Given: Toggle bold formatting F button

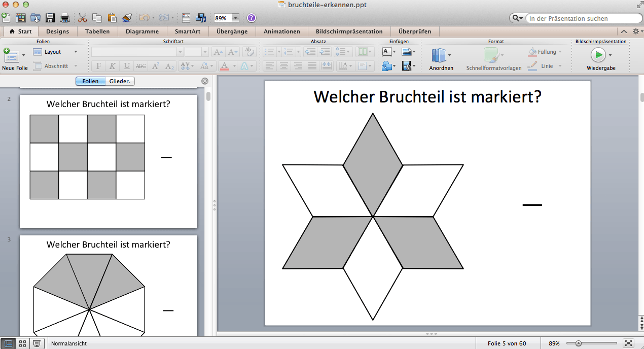Looking at the screenshot, I should [98, 66].
